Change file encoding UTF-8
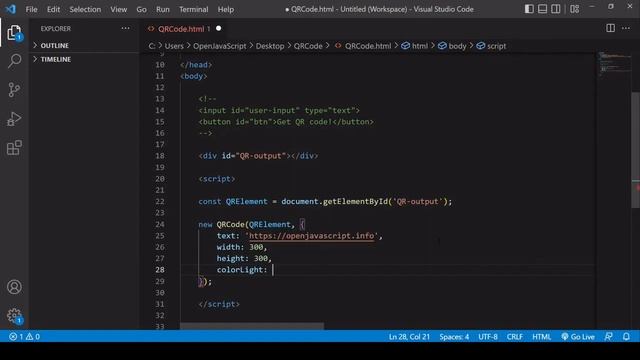Viewport: 640px width, 360px height. pos(488,337)
